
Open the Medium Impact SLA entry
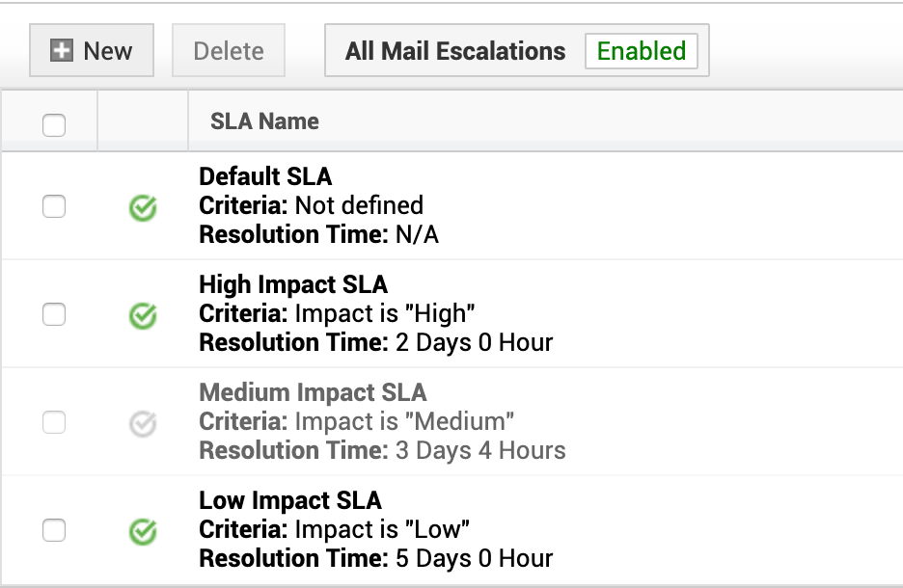coord(313,392)
